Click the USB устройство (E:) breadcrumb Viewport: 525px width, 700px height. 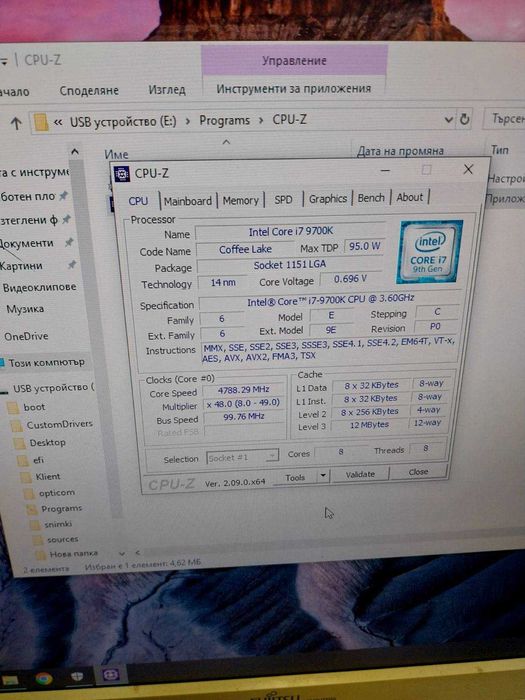click(x=123, y=121)
